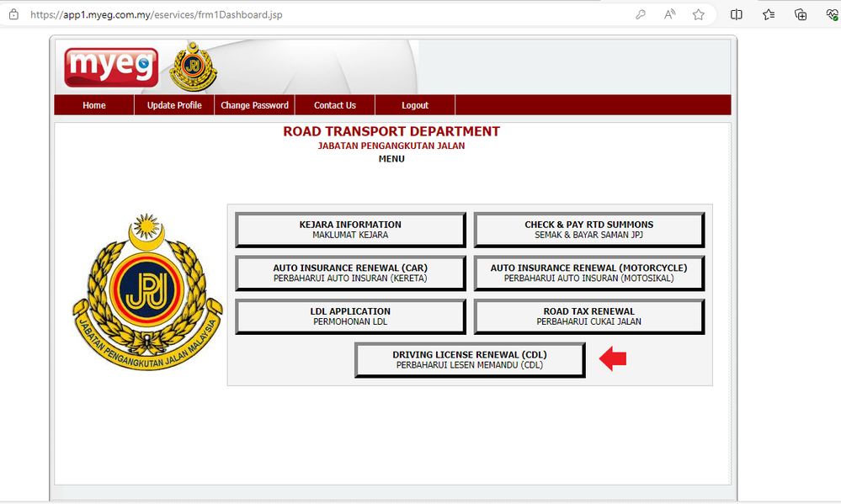Open Update Profile
Screen dimensions: 841x504
(x=174, y=104)
